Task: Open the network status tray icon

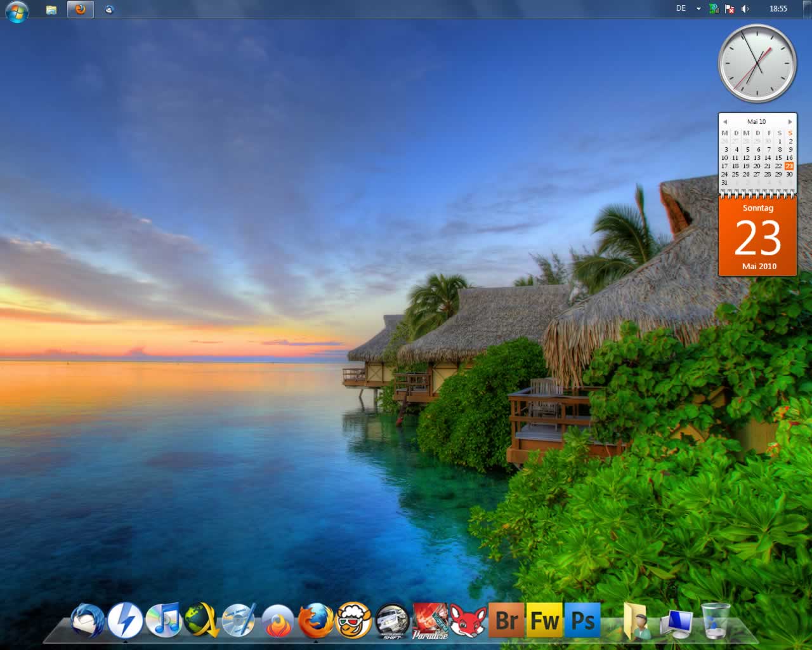Action: coord(714,9)
